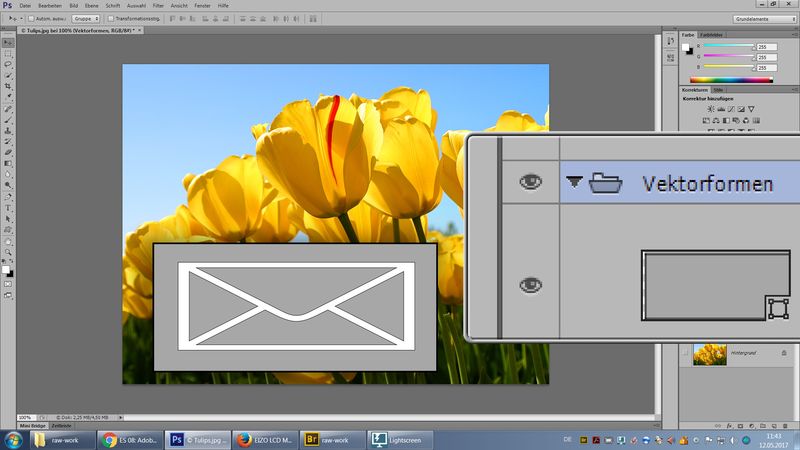
Task: Click the red R color slider
Action: tap(725, 47)
